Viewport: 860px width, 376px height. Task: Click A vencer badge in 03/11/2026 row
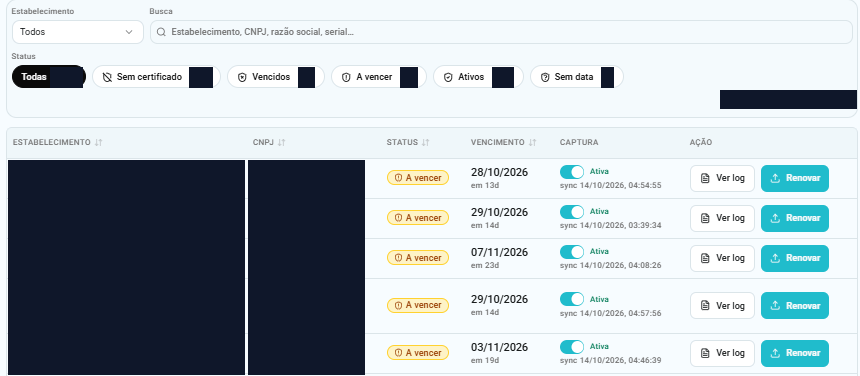click(418, 353)
